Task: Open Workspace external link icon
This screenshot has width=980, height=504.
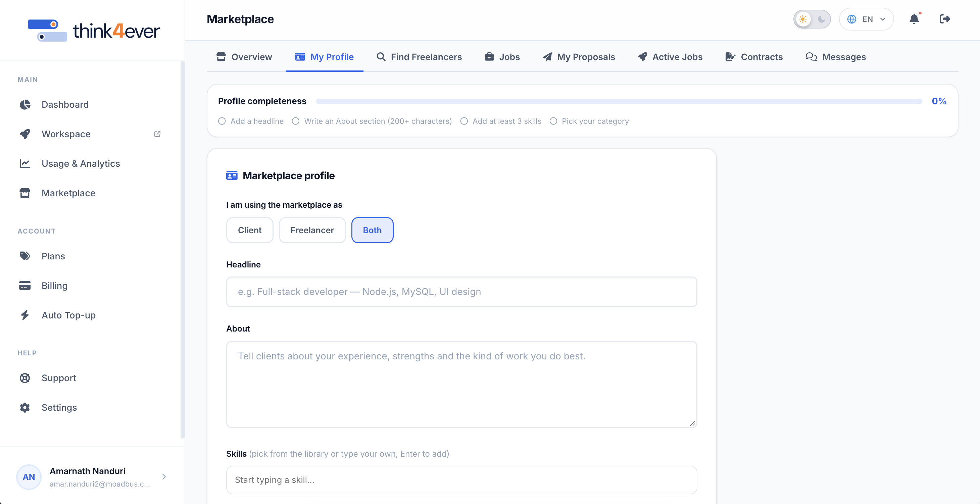Action: tap(157, 134)
